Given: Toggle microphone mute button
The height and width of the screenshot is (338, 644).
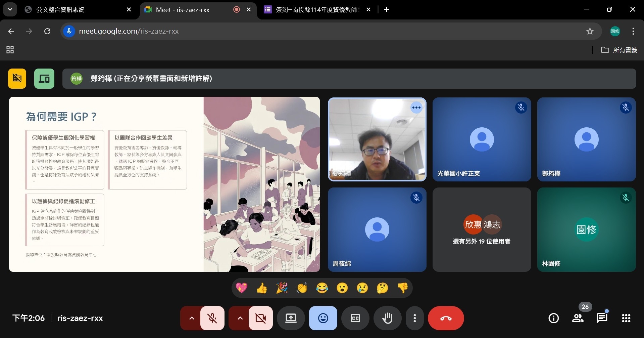Looking at the screenshot, I should (x=212, y=318).
